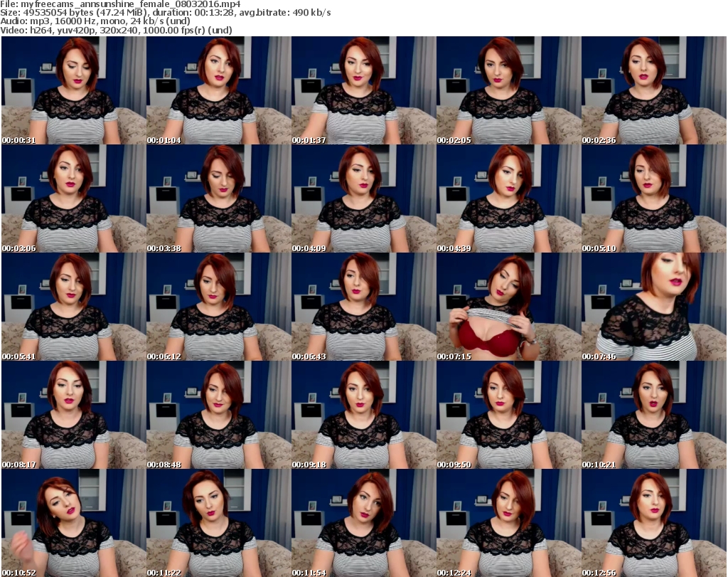Image resolution: width=728 pixels, height=577 pixels.
Task: Select the 00:04:39 preview frame
Action: [x=509, y=198]
